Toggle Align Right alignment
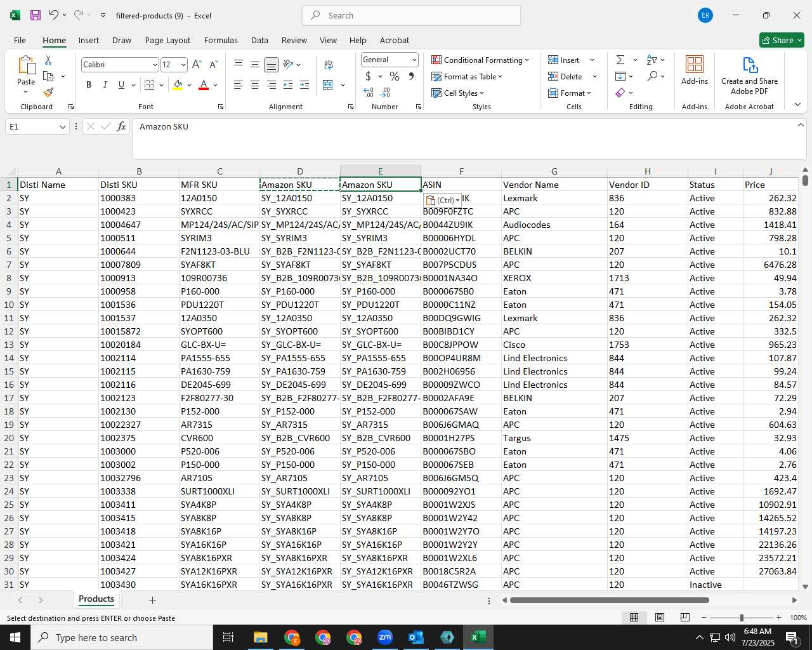Screen dimensions: 812x650 [272, 84]
